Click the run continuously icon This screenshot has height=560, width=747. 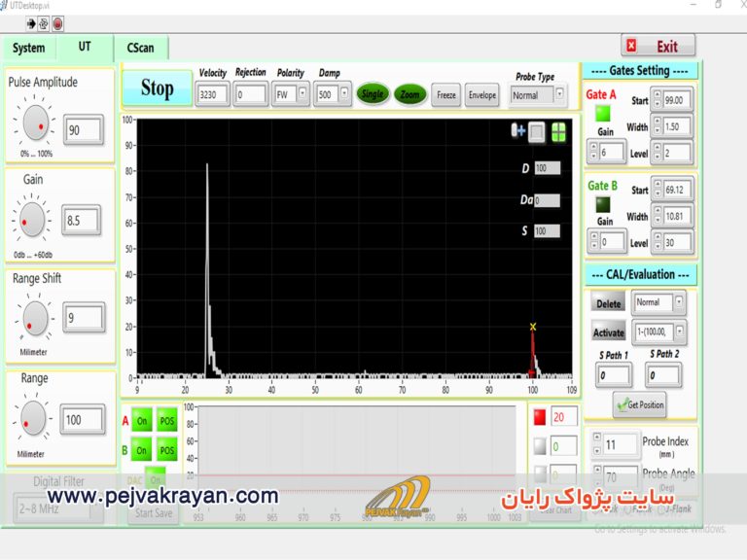click(44, 23)
